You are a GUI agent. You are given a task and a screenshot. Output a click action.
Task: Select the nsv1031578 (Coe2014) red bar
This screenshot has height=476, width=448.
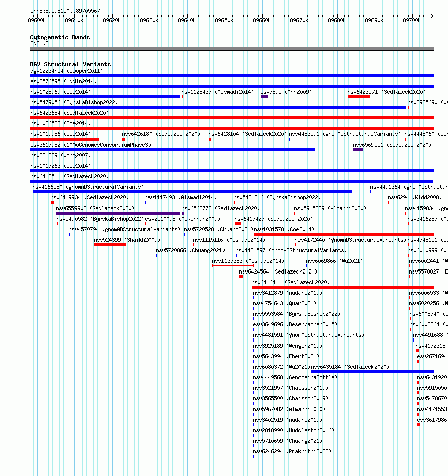pyautogui.click(x=344, y=234)
